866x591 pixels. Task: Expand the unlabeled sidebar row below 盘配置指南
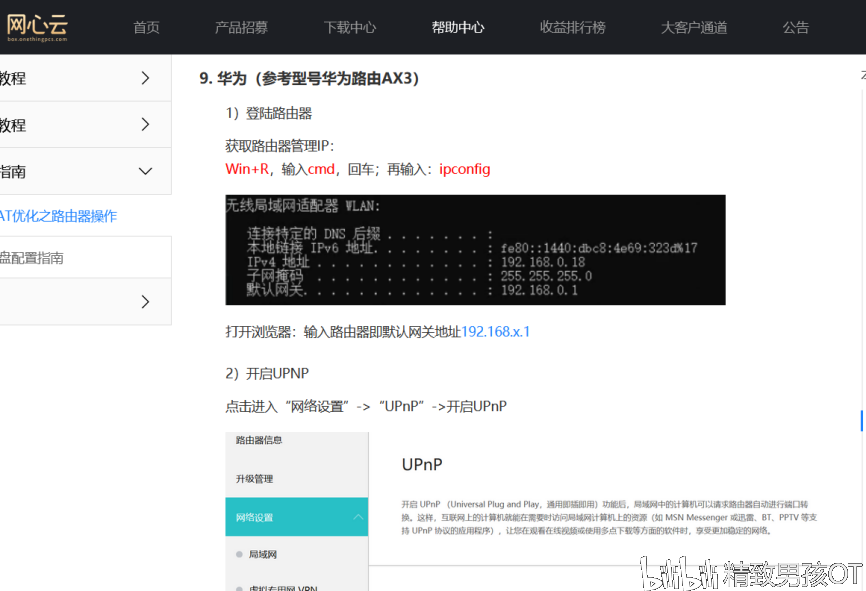145,302
